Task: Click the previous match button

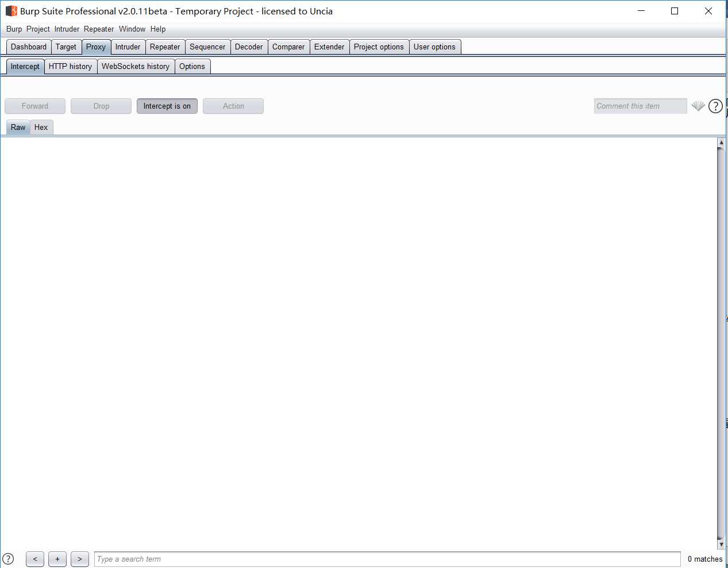Action: [x=35, y=559]
